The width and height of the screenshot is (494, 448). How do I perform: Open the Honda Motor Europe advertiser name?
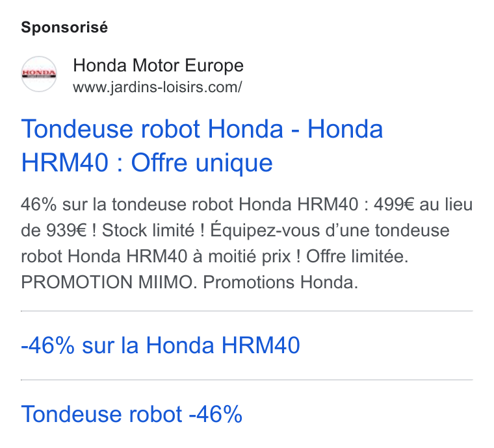158,66
